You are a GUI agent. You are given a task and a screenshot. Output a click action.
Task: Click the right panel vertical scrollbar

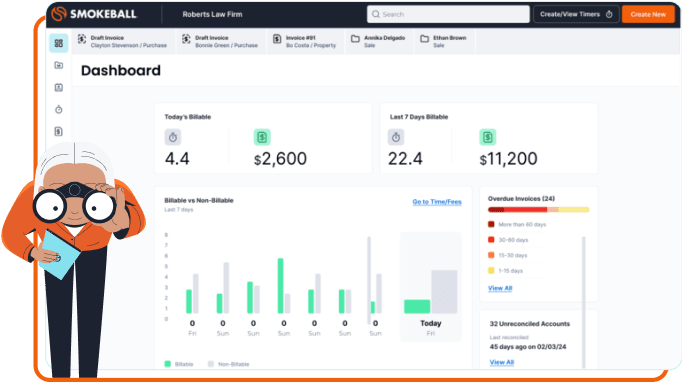tap(584, 302)
